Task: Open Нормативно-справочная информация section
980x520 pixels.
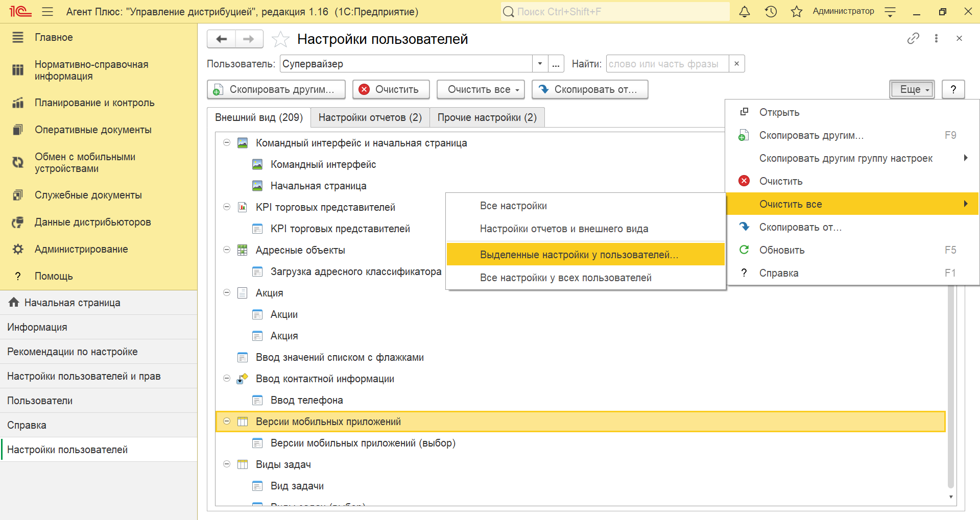Action: point(99,70)
